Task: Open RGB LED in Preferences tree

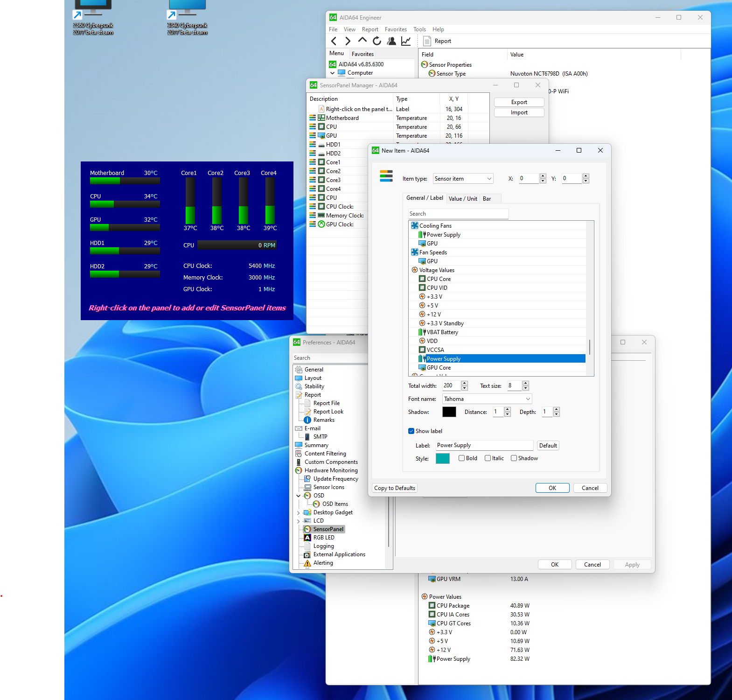Action: point(323,538)
